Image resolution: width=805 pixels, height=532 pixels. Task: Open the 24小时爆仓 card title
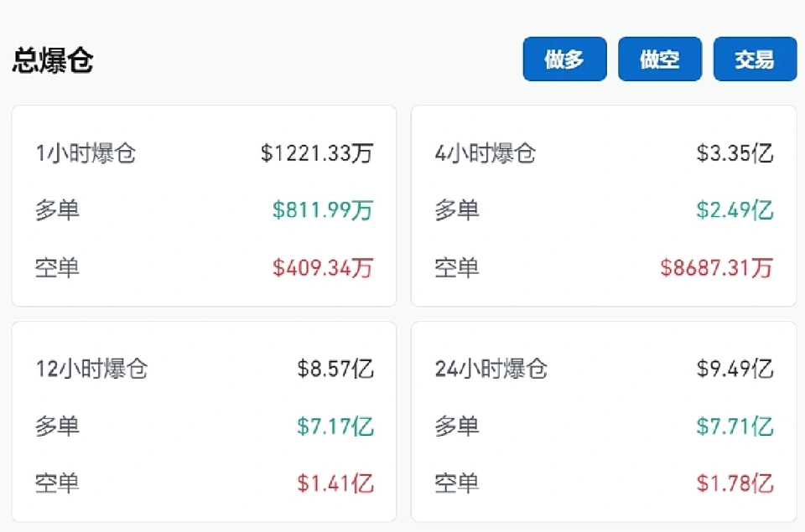click(491, 369)
